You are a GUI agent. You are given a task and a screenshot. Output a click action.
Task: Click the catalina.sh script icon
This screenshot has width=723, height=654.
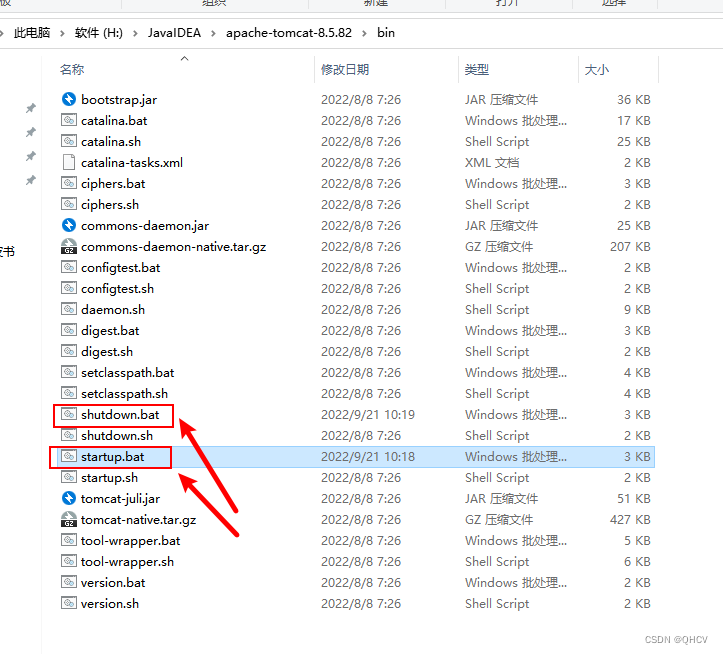click(x=69, y=141)
